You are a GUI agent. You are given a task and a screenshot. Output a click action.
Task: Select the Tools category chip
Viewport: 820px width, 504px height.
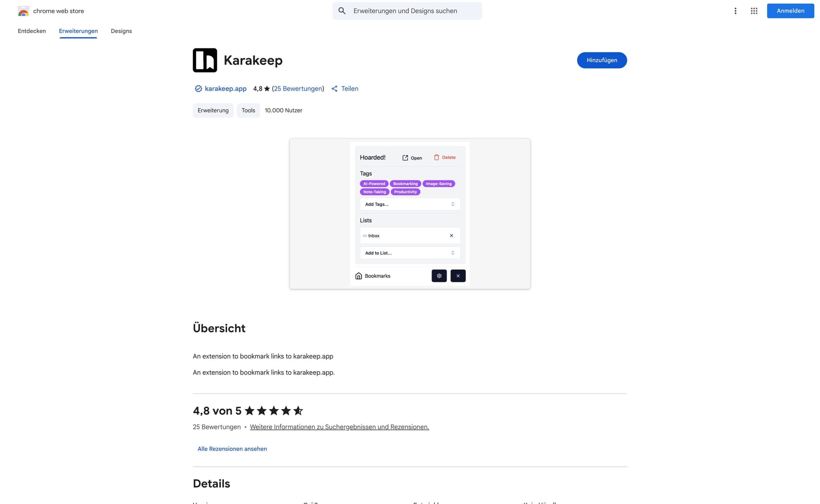pos(248,110)
